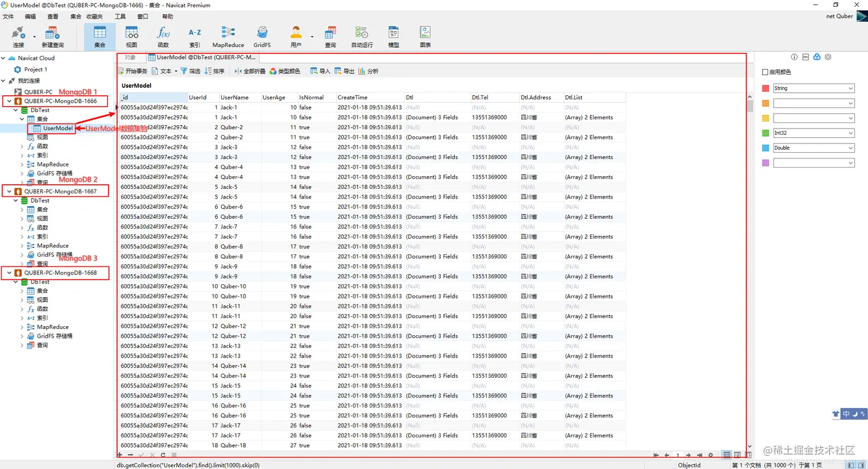Open the pagination settings gear icon
Screen dimensions: 868x469
point(711,455)
